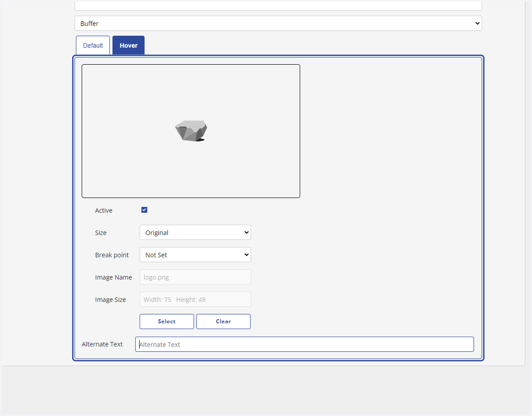Viewport: 532px width, 416px height.
Task: Select the Hover tab
Action: point(129,45)
